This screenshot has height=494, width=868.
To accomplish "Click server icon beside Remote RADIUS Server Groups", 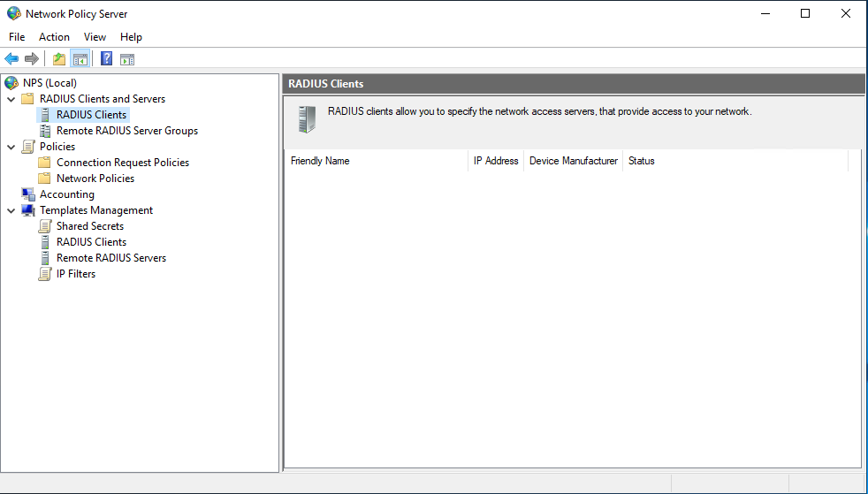I will (x=45, y=131).
